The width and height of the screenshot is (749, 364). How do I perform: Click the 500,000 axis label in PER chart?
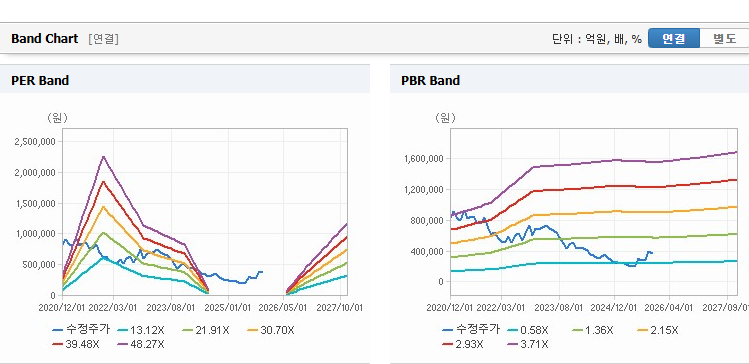click(39, 265)
